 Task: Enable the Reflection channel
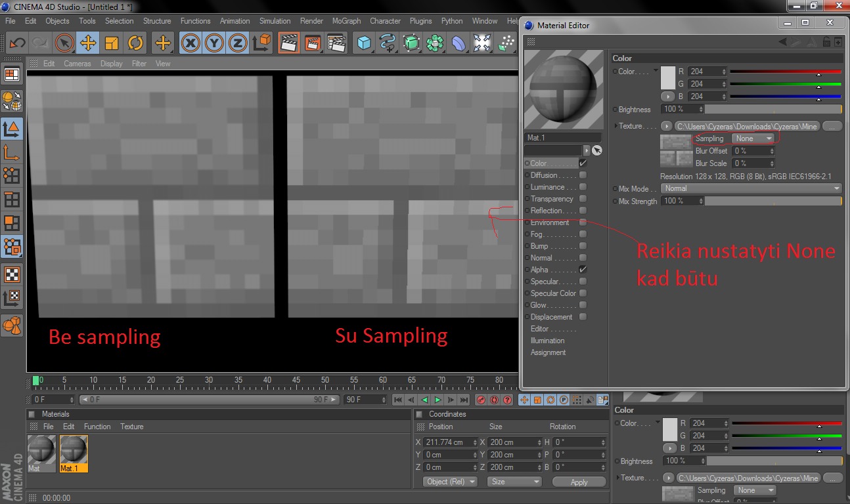(x=583, y=211)
